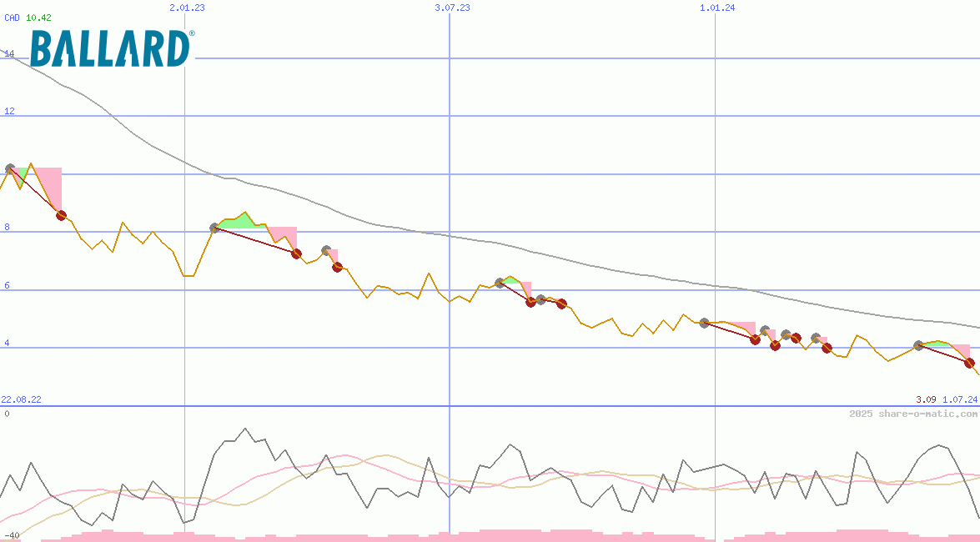Click the 12 price axis label
980x542 pixels.
tap(9, 111)
